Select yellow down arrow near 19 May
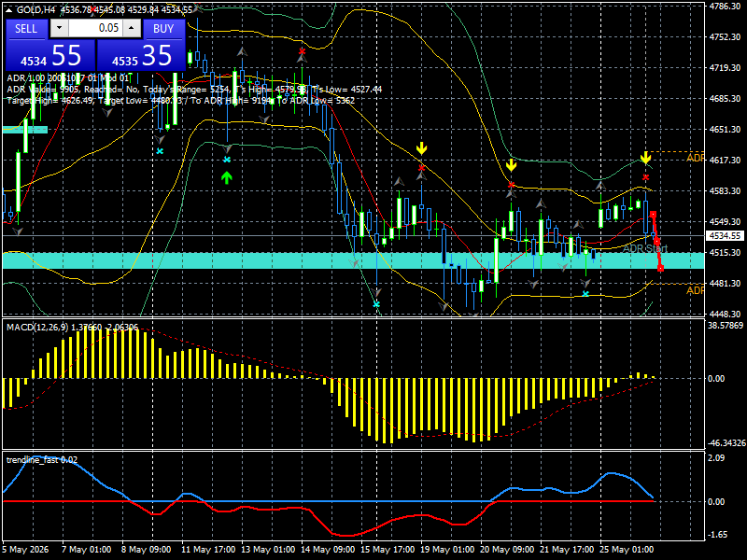The height and width of the screenshot is (560, 747). click(x=421, y=148)
